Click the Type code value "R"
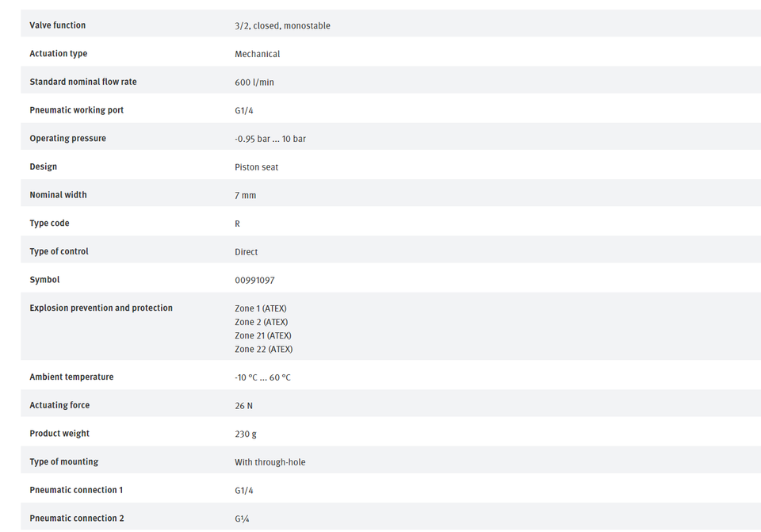The height and width of the screenshot is (532, 761). click(237, 224)
